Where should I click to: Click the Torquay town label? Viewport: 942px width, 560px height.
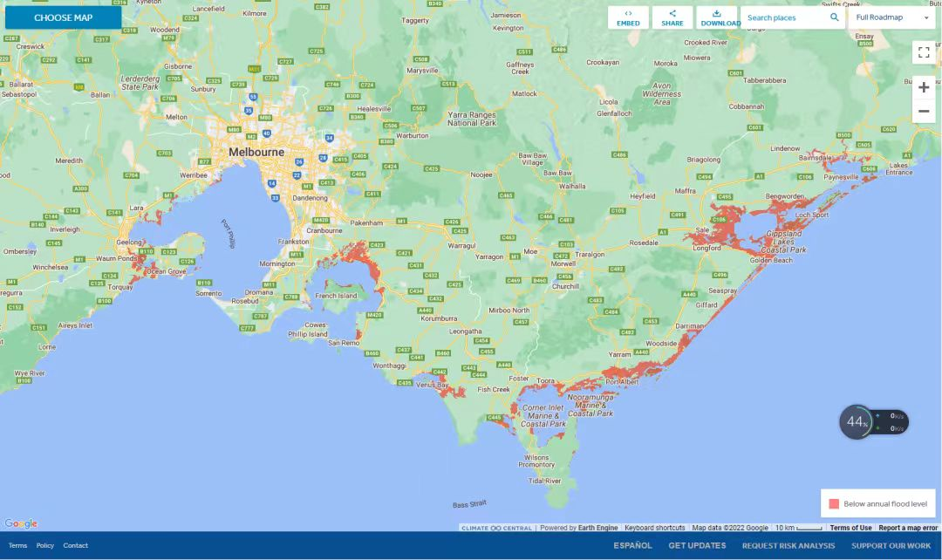pos(120,287)
